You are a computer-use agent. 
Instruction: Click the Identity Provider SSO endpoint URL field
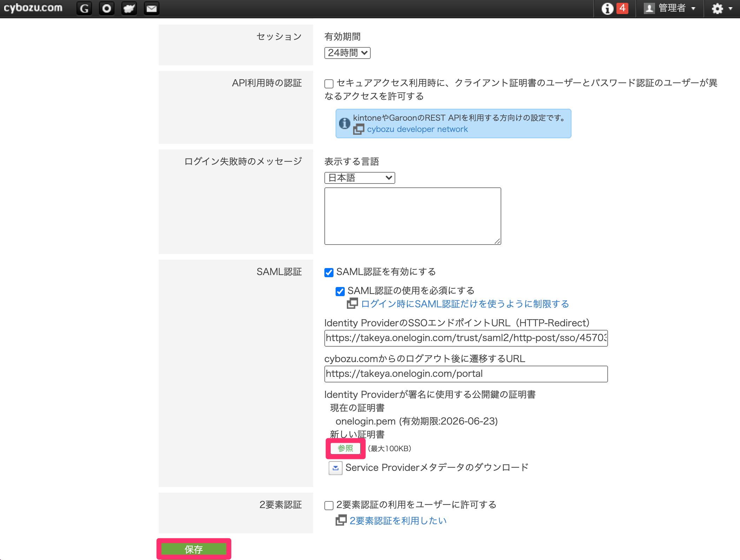tap(466, 338)
